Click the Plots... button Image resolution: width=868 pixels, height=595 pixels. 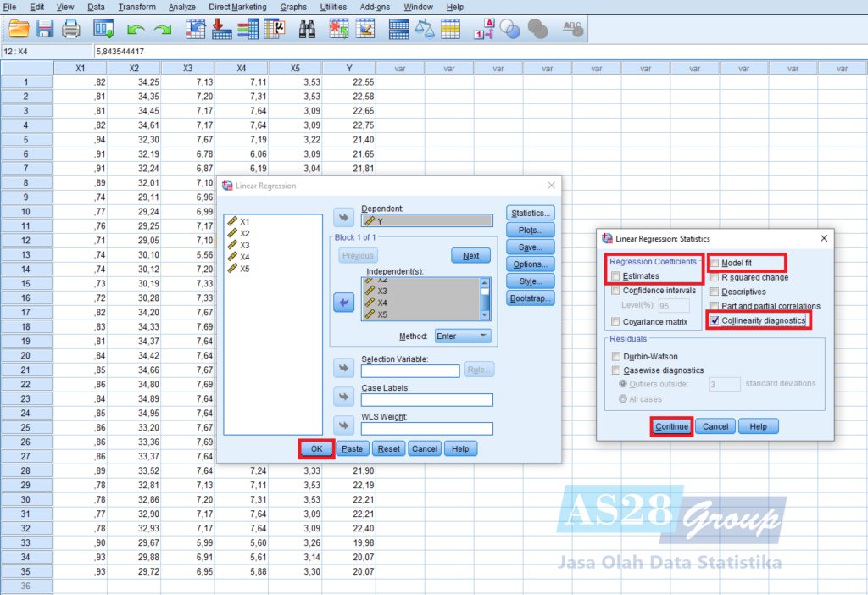coord(530,230)
